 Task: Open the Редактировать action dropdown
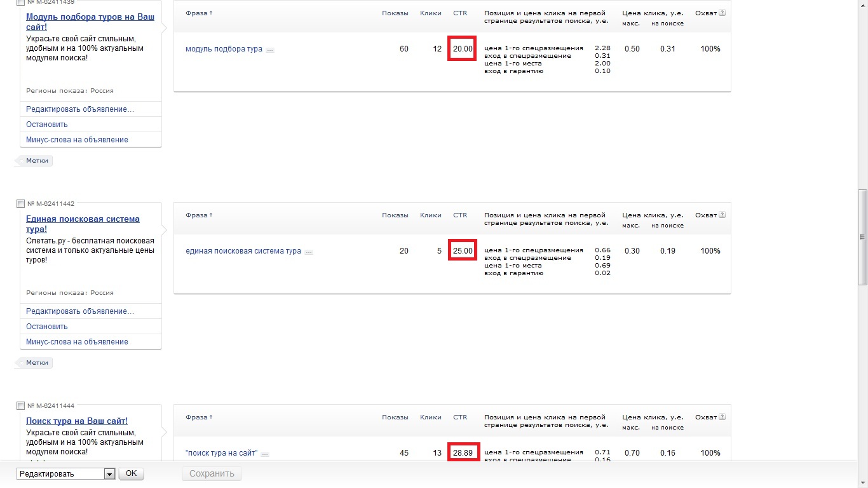click(x=66, y=474)
